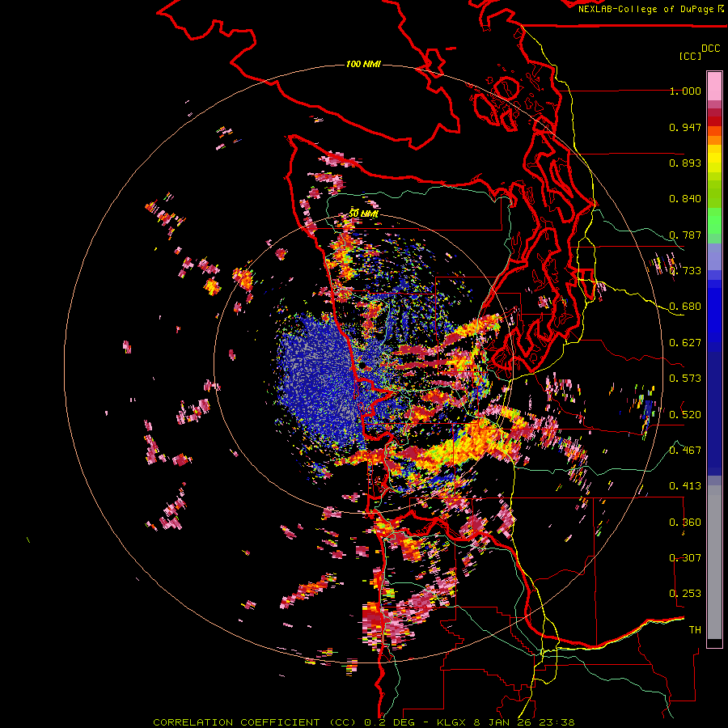Click the 0.360 scale value
The height and width of the screenshot is (728, 728).
(685, 523)
